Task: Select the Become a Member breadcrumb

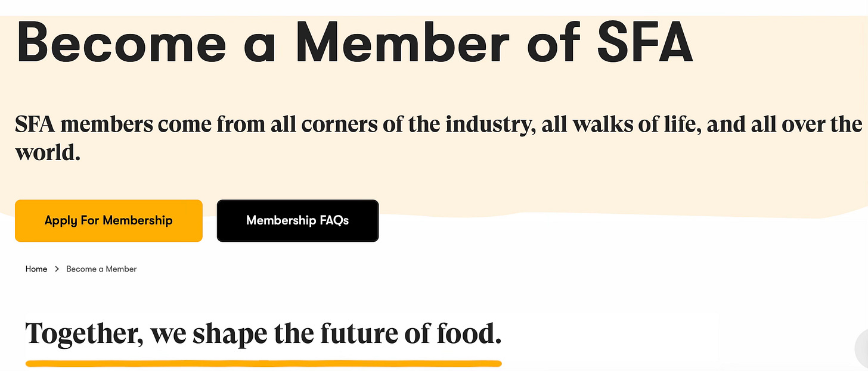Action: click(101, 269)
